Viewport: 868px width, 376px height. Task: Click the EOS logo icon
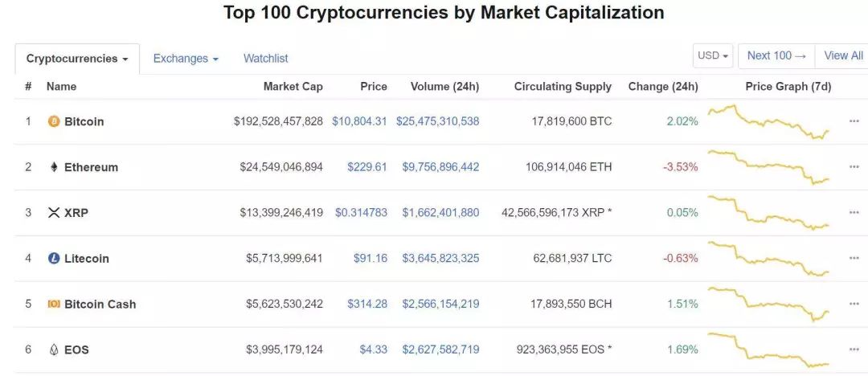click(54, 350)
